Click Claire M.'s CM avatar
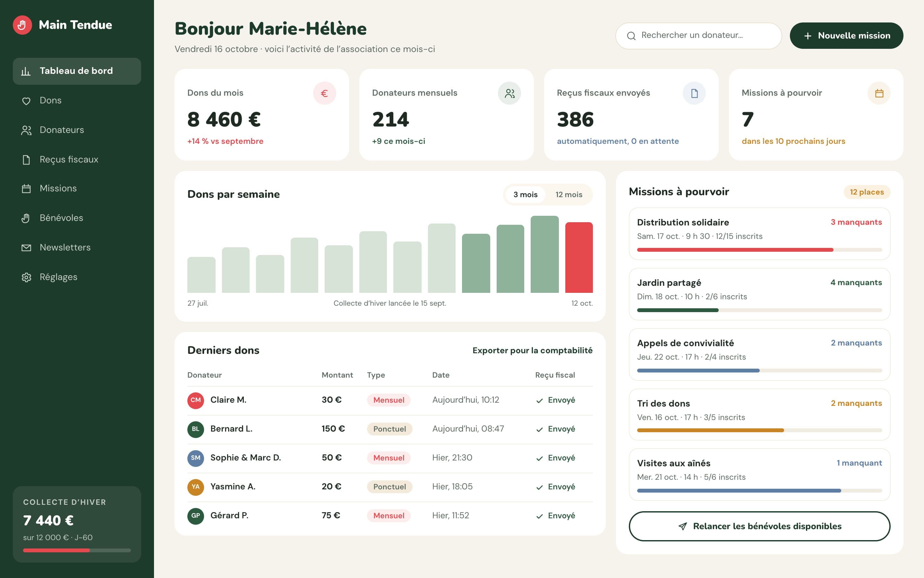The width and height of the screenshot is (924, 578). pyautogui.click(x=195, y=400)
